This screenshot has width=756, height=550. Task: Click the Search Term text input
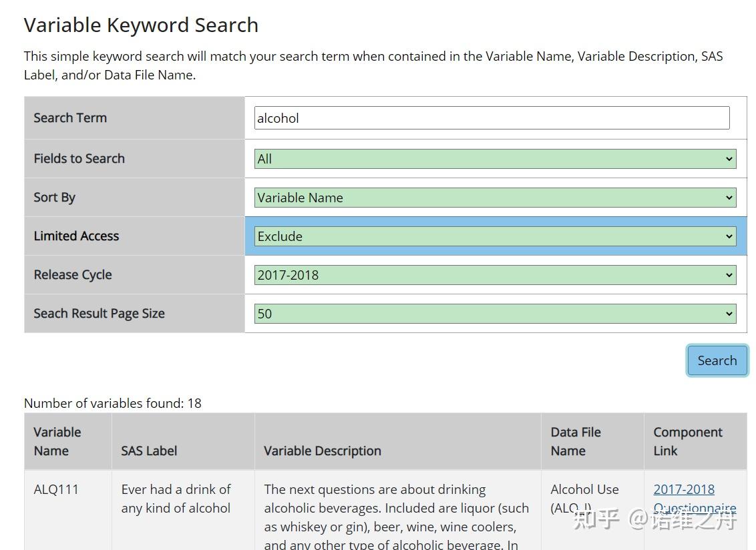pyautogui.click(x=492, y=118)
